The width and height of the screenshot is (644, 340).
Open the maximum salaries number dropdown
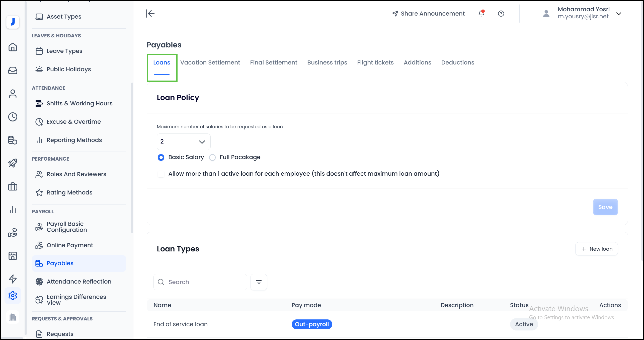point(183,142)
